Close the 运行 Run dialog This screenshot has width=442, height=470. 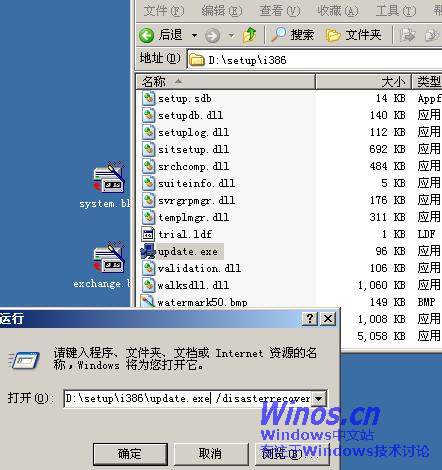[x=328, y=319]
